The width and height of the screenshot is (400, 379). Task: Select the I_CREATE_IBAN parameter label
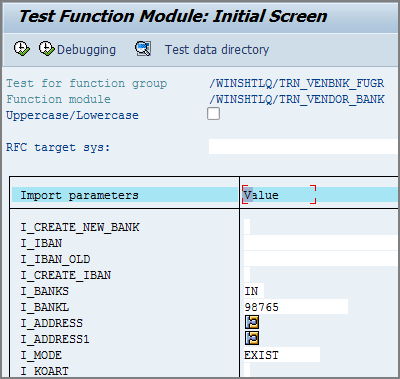point(66,275)
